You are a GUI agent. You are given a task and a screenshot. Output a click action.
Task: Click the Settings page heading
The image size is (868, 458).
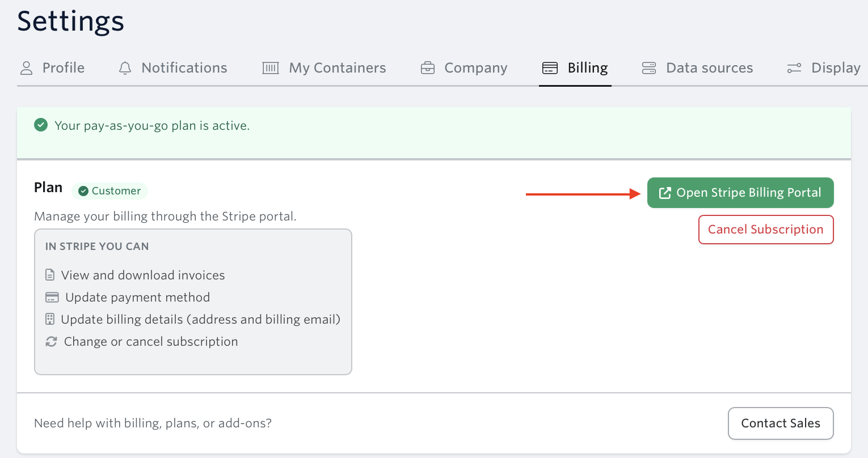tap(71, 22)
